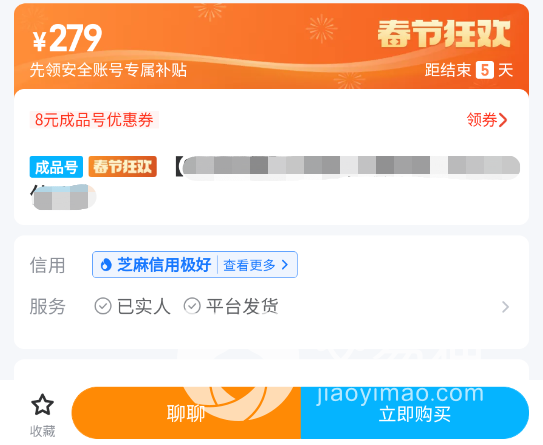Click the 春节狂欢 banner title

coord(444,34)
